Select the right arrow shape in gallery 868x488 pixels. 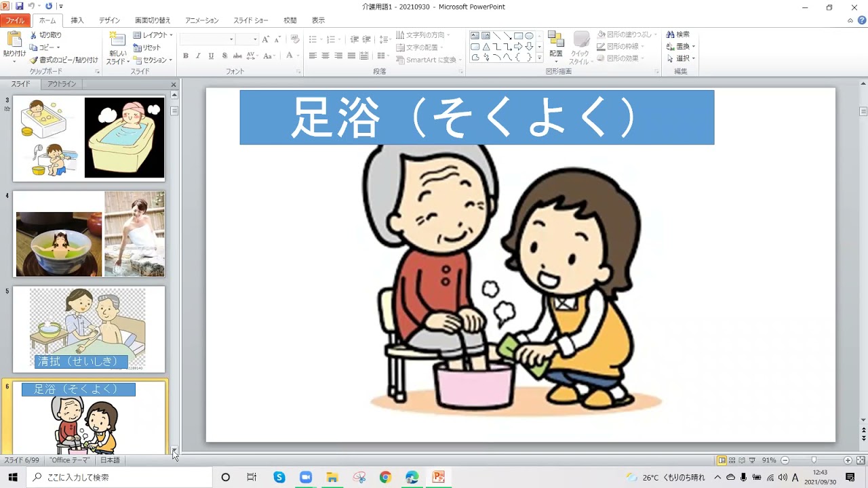[x=518, y=47]
